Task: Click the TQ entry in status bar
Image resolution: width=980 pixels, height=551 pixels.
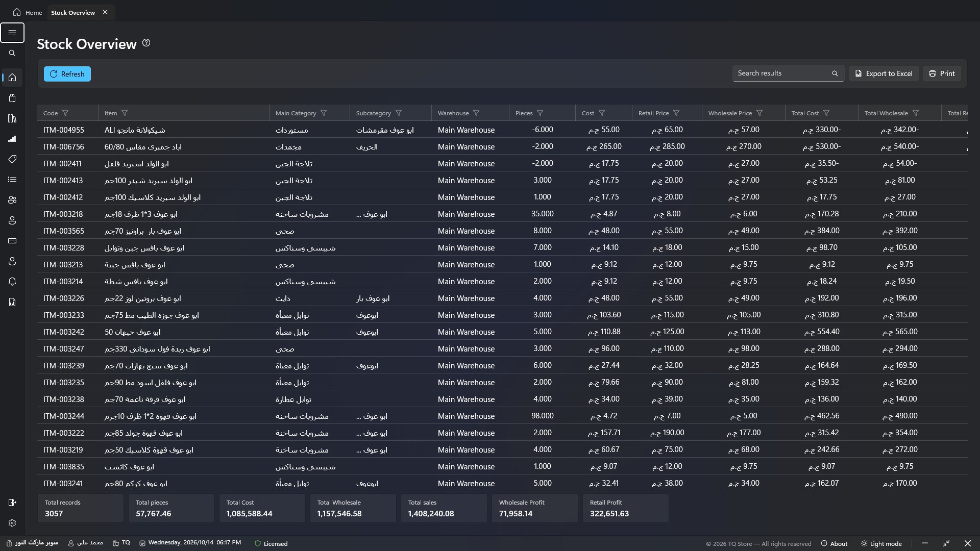Action: pyautogui.click(x=121, y=543)
